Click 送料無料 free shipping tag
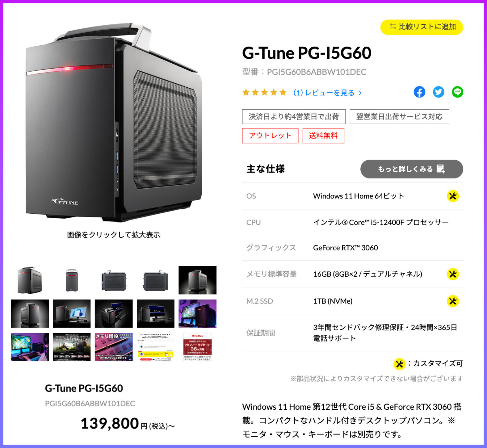 [x=324, y=136]
